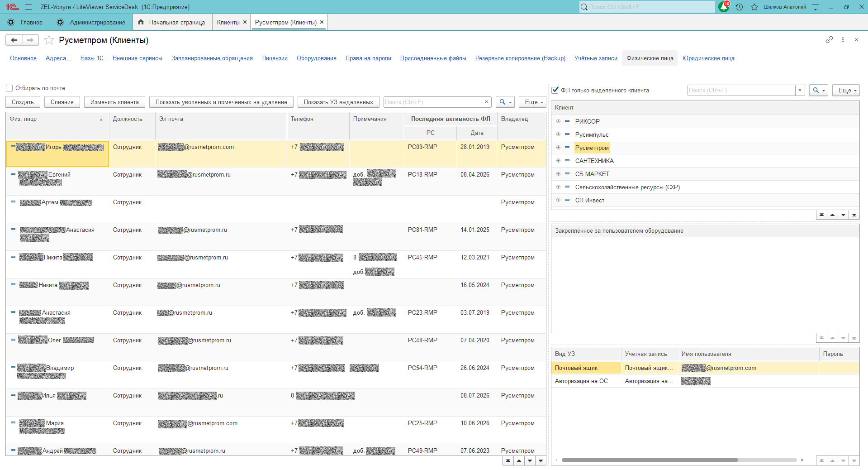Image resolution: width=868 pixels, height=470 pixels.
Task: Select the Почтовый ящик account row
Action: [x=705, y=368]
